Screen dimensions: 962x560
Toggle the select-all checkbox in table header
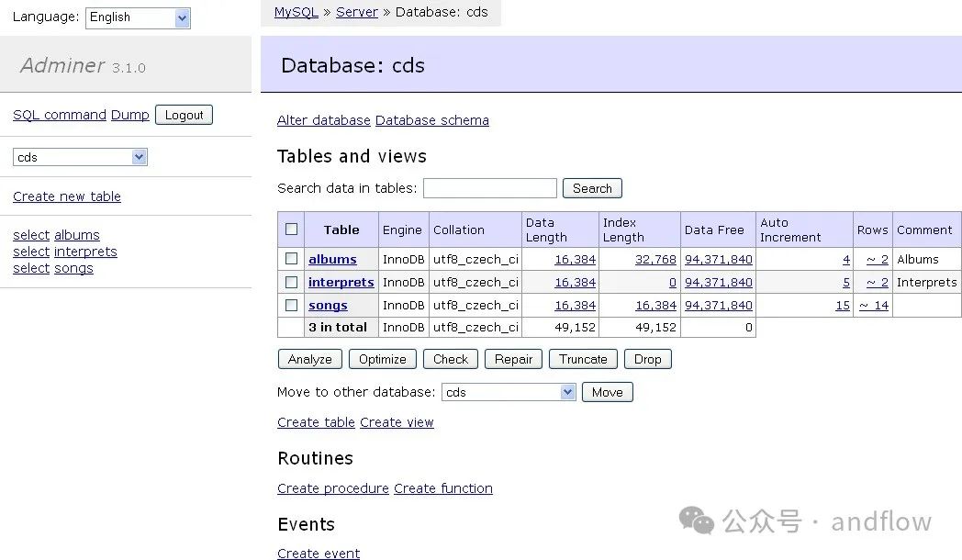tap(291, 230)
